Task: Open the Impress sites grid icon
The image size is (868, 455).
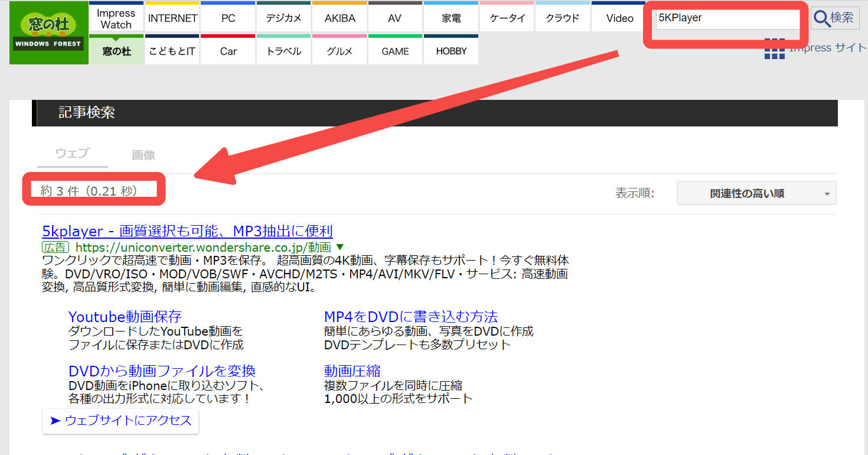Action: [774, 49]
